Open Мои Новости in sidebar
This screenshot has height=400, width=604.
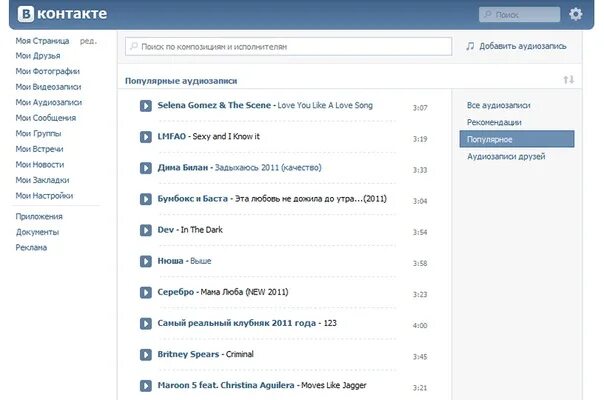pos(40,165)
